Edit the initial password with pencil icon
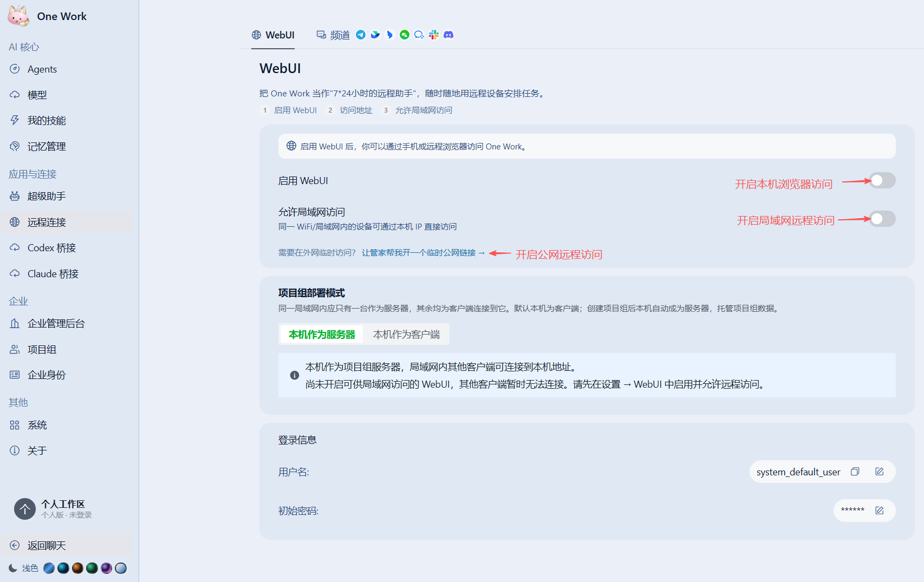Screen dimensions: 924x582 880,511
